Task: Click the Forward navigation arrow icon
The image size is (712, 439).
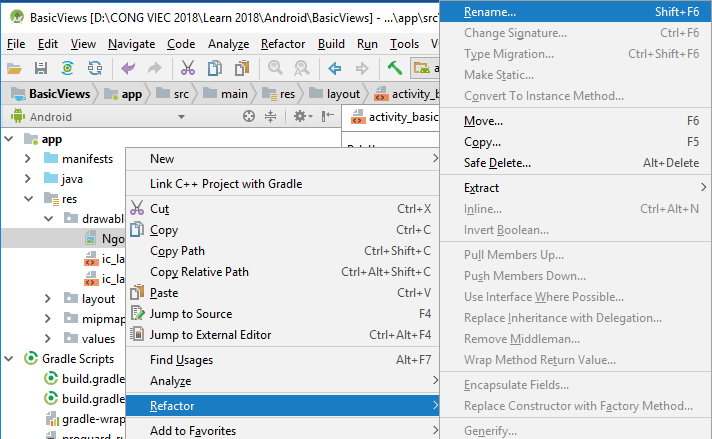Action: tap(362, 69)
